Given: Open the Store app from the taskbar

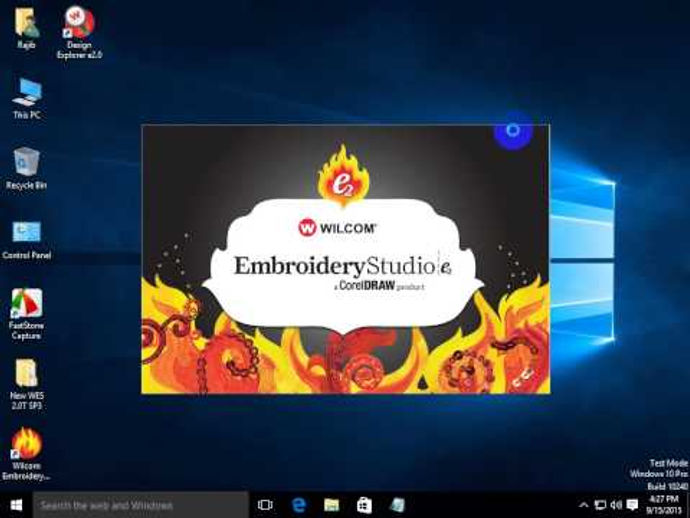Looking at the screenshot, I should tap(364, 505).
